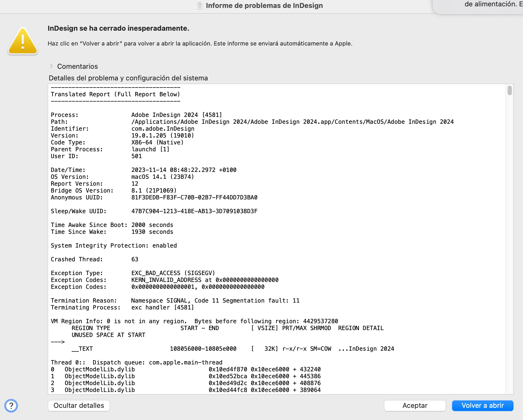The image size is (523, 420).
Task: Click the application Path line in report
Action: 292,122
